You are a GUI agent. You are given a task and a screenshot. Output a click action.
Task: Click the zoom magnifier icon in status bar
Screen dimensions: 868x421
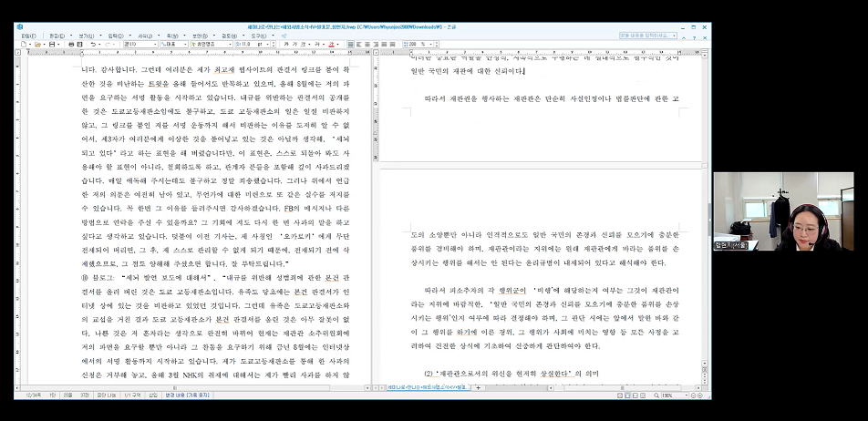(656, 395)
